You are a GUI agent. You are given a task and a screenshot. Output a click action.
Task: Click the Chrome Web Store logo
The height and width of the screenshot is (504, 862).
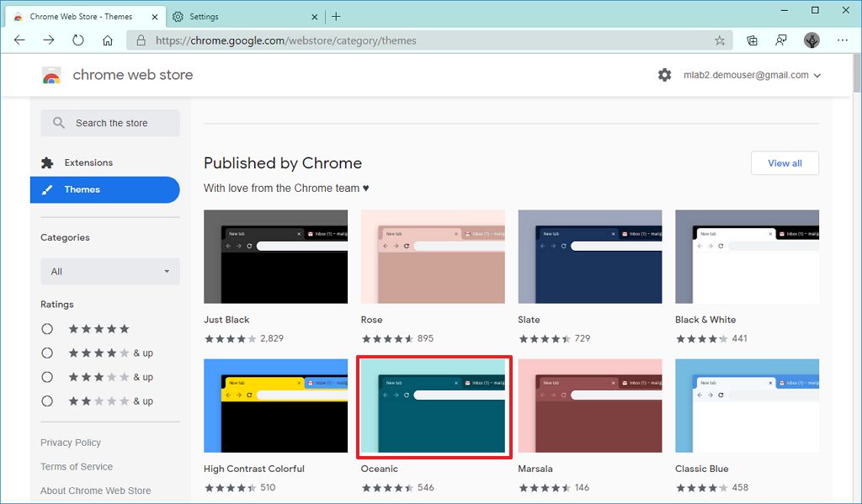click(52, 75)
